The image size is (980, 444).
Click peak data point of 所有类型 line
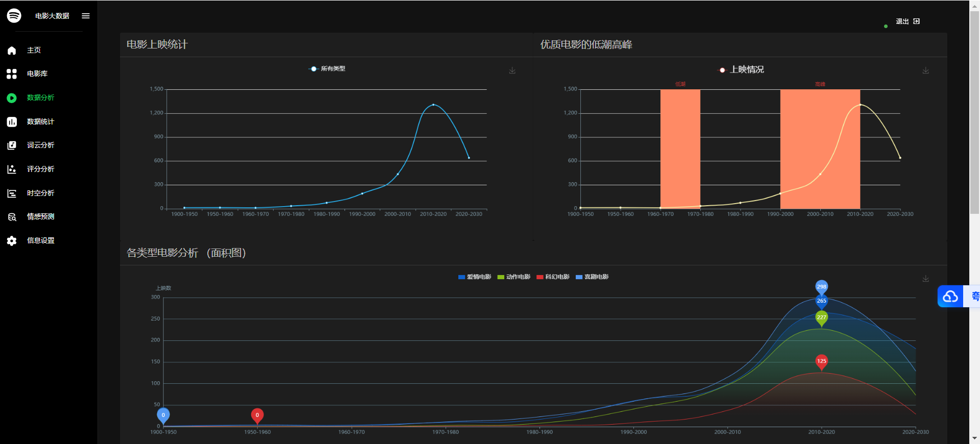pyautogui.click(x=433, y=105)
